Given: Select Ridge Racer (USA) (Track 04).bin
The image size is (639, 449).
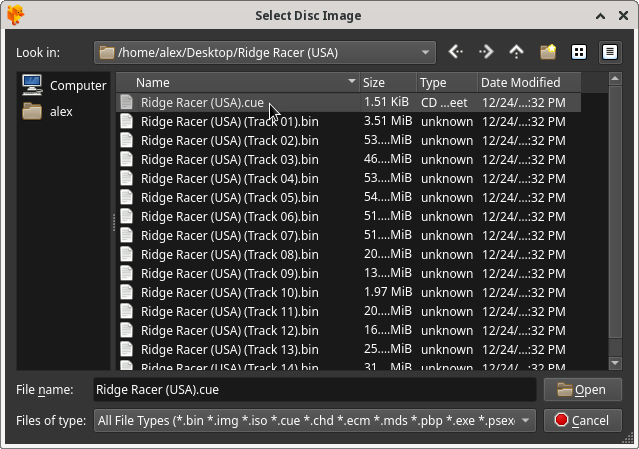Looking at the screenshot, I should pyautogui.click(x=230, y=178).
